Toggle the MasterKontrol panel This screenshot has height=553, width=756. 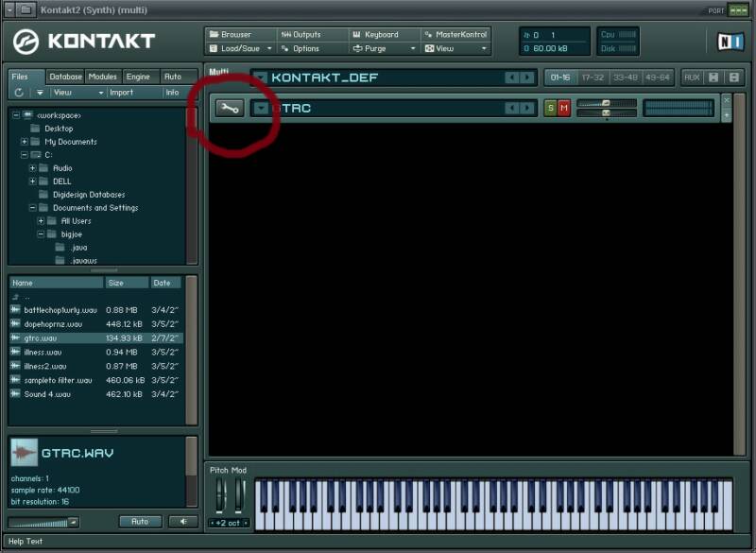[456, 34]
